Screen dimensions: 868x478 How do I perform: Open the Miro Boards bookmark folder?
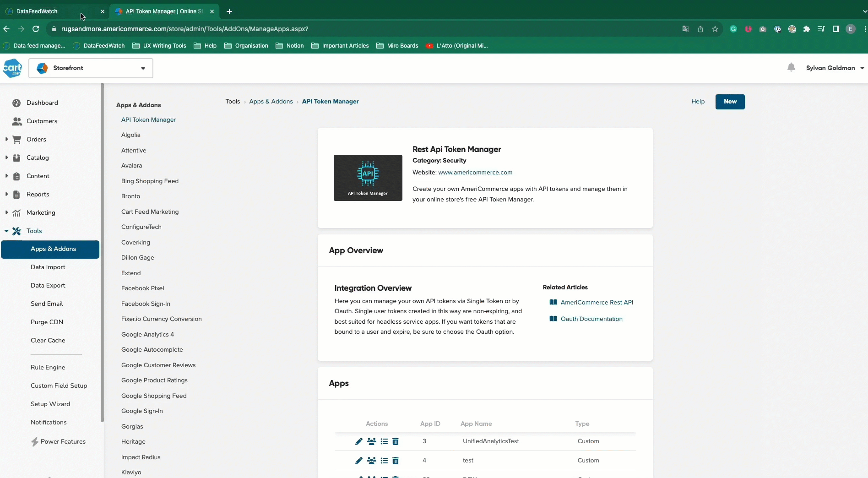click(397, 46)
